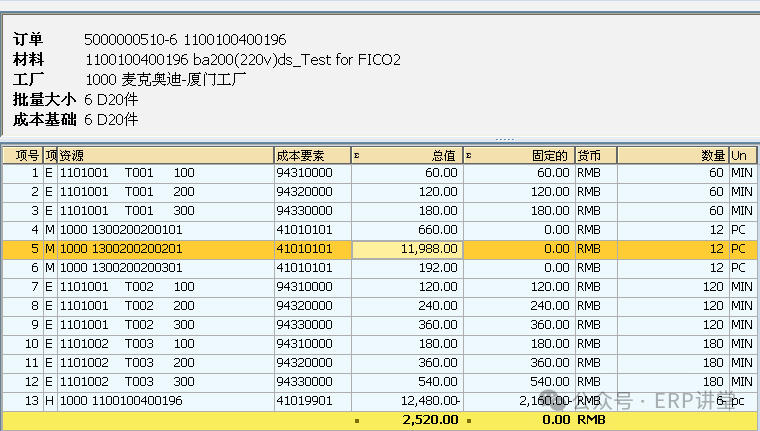Click order number 5000000510-6 1100100400196 text
The height and width of the screenshot is (431, 760).
point(185,39)
